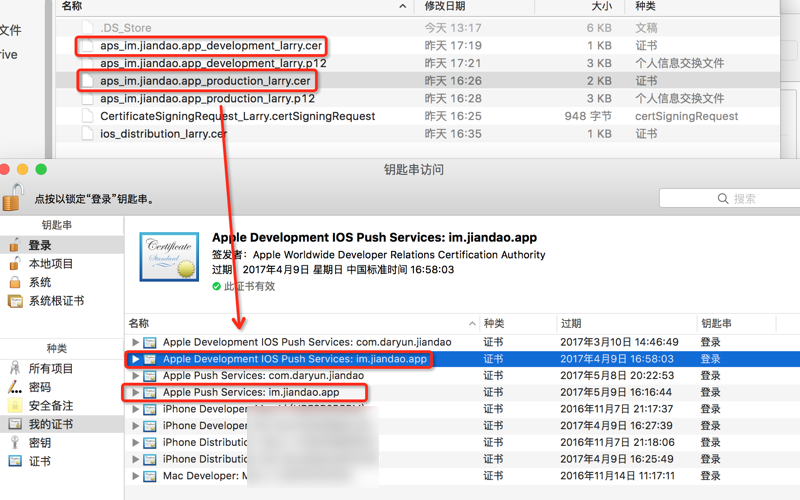Click the Finder 名称 column sort arrow
800x500 pixels.
coord(403,6)
